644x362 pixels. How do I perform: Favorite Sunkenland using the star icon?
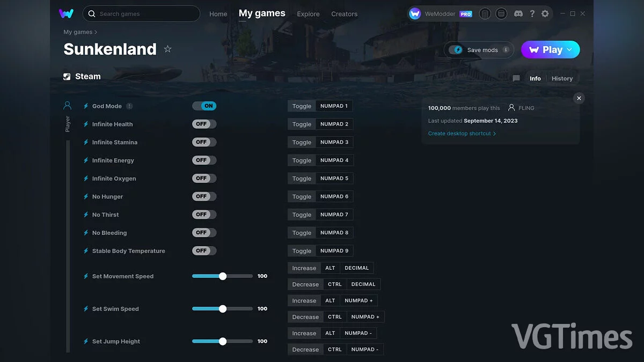[167, 49]
